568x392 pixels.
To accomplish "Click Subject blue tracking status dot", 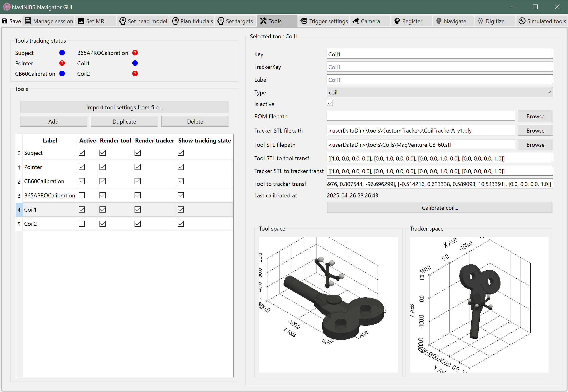I will (x=62, y=53).
